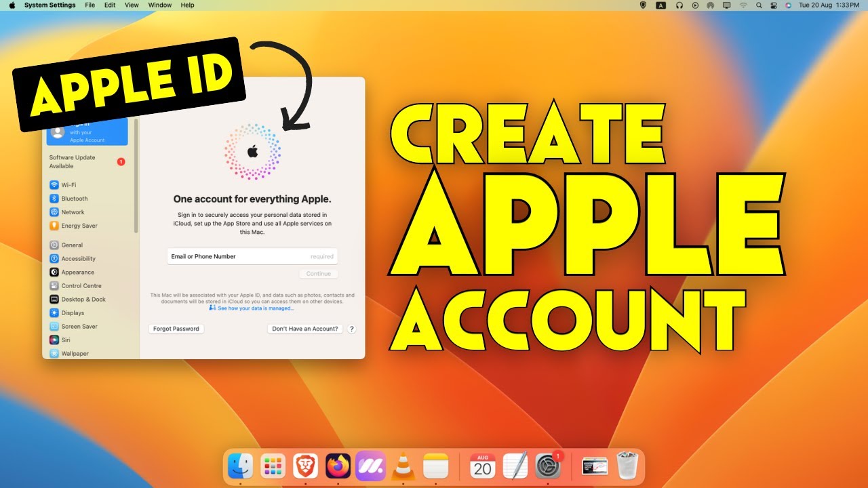Viewport: 868px width, 488px height.
Task: Click the Siri icon in the menu bar
Action: tap(788, 5)
